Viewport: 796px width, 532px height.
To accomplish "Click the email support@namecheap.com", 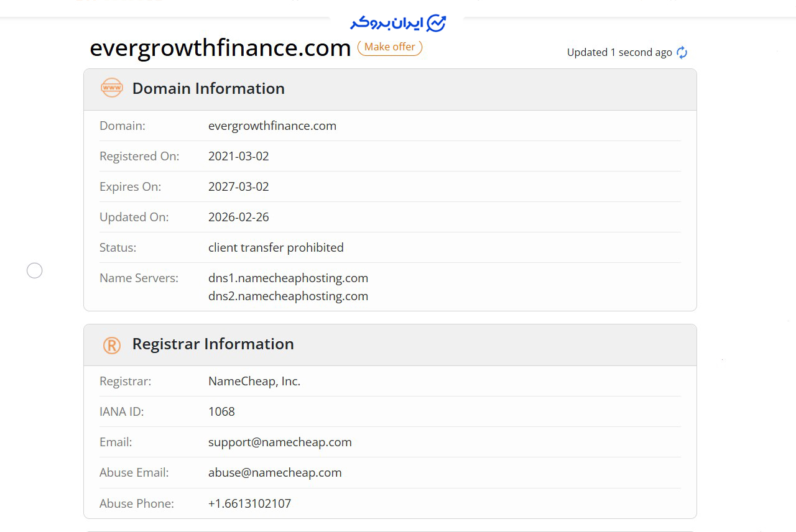I will (280, 442).
